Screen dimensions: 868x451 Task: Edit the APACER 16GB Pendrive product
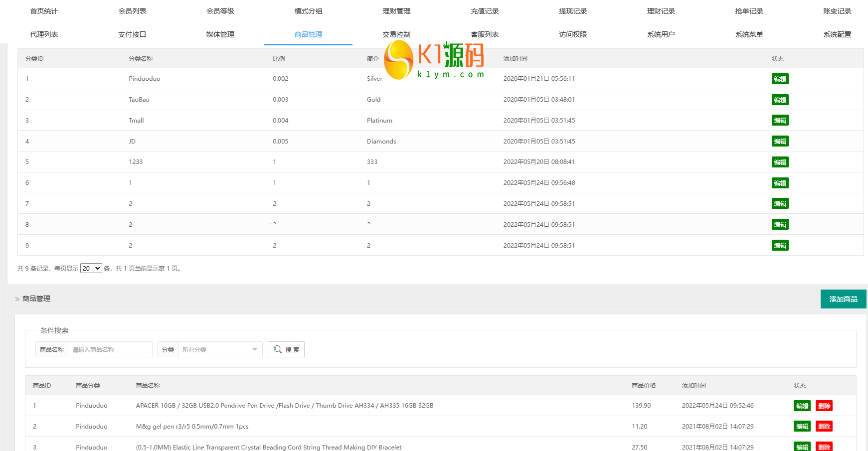[x=802, y=406]
